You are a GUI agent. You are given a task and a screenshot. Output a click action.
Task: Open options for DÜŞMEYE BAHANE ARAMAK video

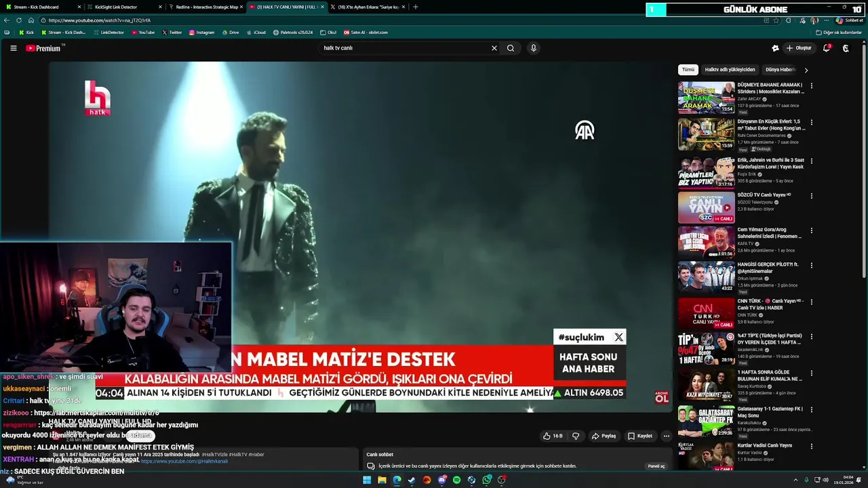(811, 86)
